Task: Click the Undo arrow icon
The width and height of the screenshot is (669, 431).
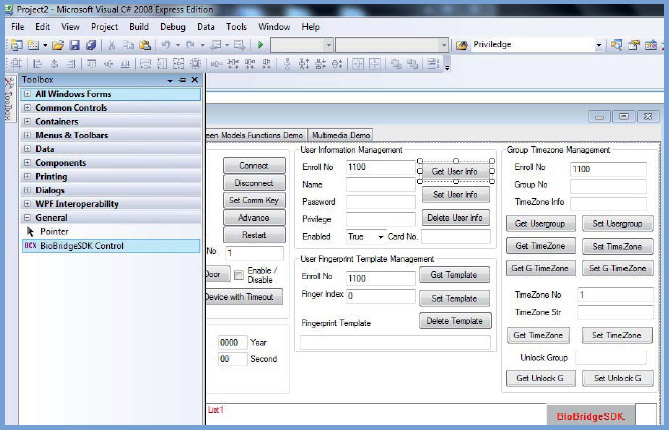Action: click(166, 44)
